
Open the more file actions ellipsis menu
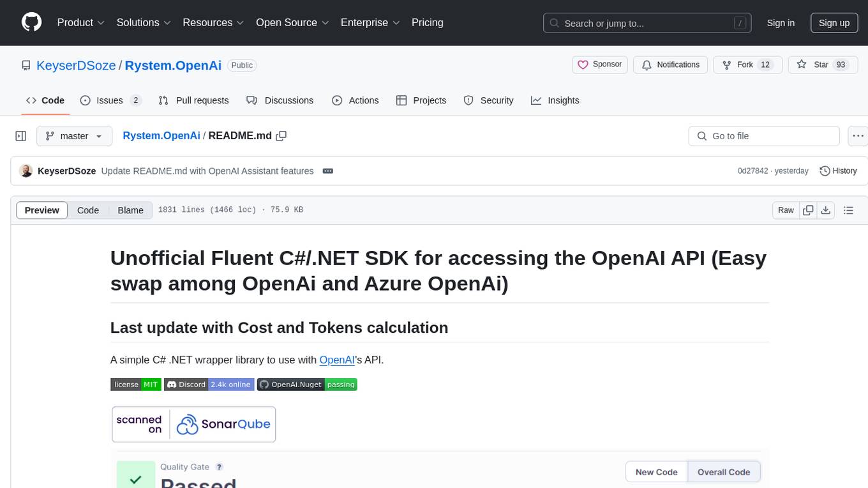coord(858,136)
